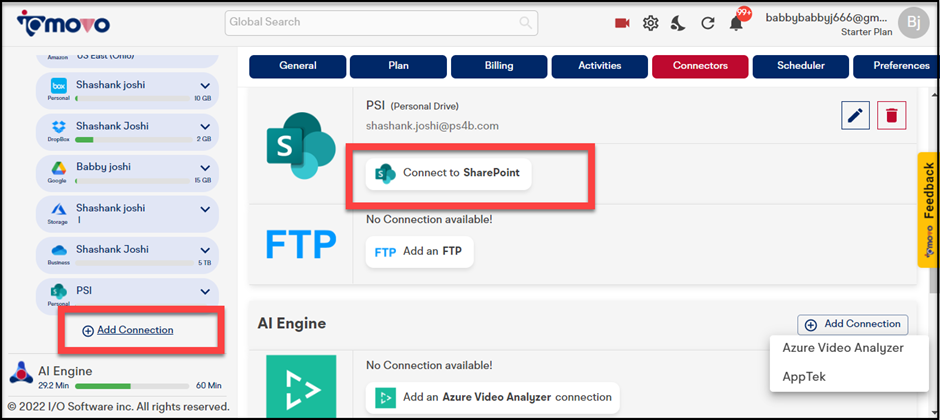Click the AI Engine icon in the sidebar

point(22,372)
